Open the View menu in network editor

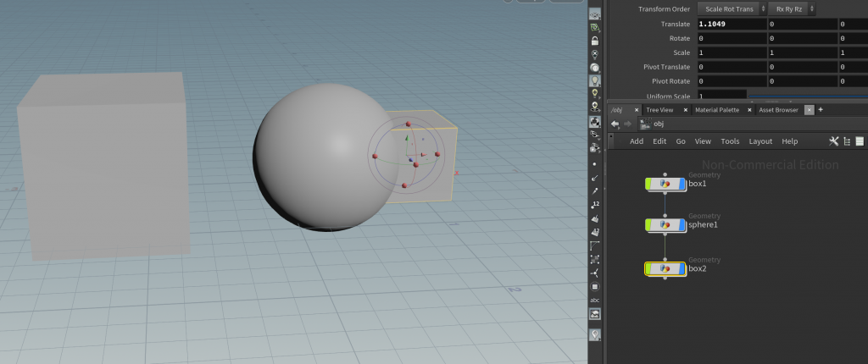pos(703,141)
